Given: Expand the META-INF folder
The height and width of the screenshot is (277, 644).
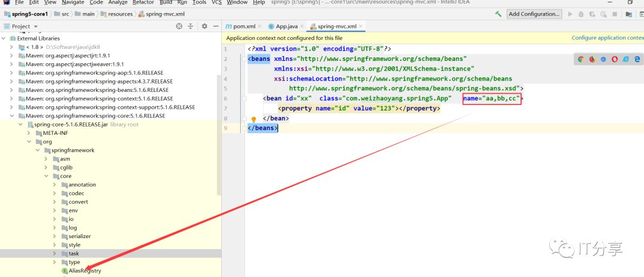Looking at the screenshot, I should pos(29,133).
